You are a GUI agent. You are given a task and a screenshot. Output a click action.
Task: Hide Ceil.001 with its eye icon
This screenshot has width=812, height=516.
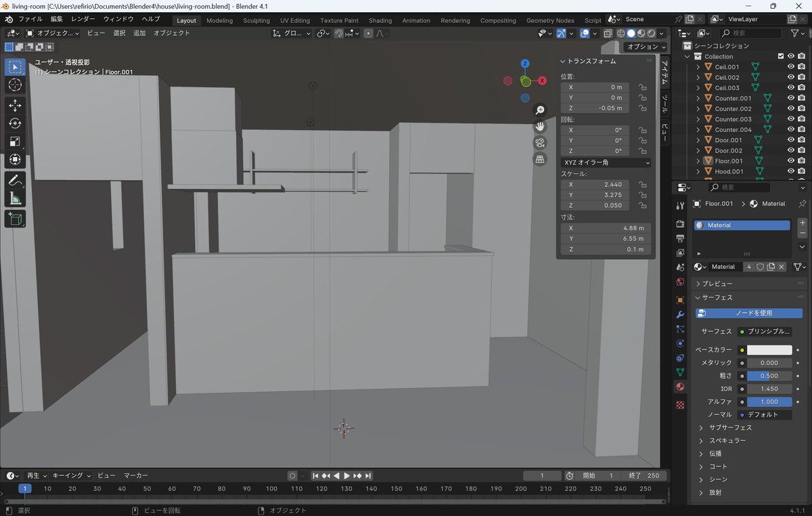pyautogui.click(x=790, y=67)
